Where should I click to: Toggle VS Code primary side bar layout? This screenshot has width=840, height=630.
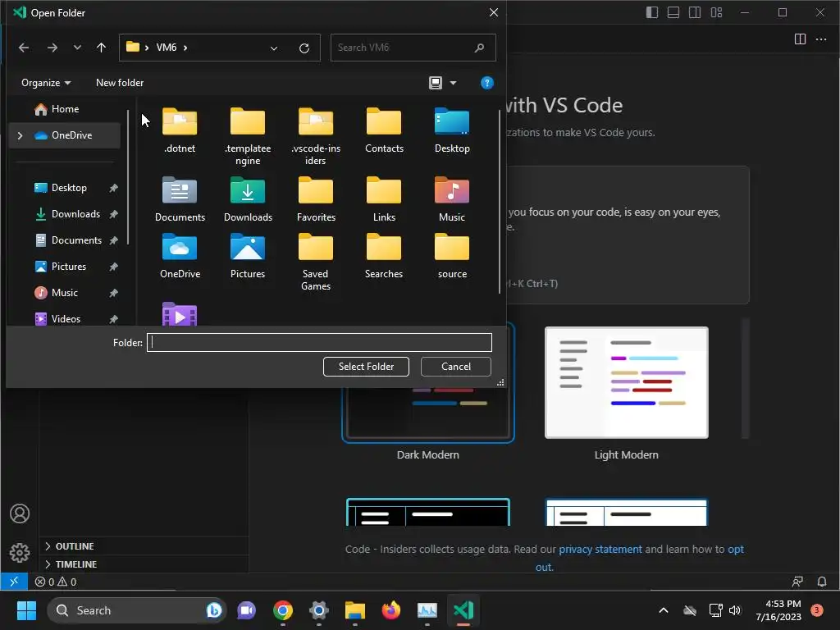[651, 12]
